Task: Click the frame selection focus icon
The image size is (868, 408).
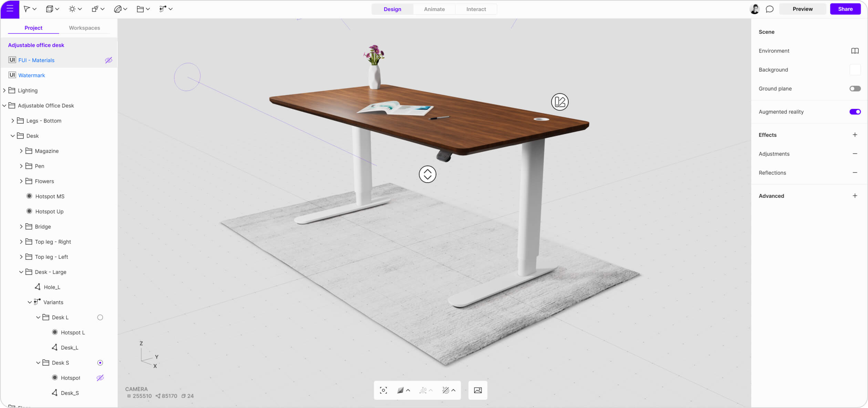Action: (x=383, y=390)
